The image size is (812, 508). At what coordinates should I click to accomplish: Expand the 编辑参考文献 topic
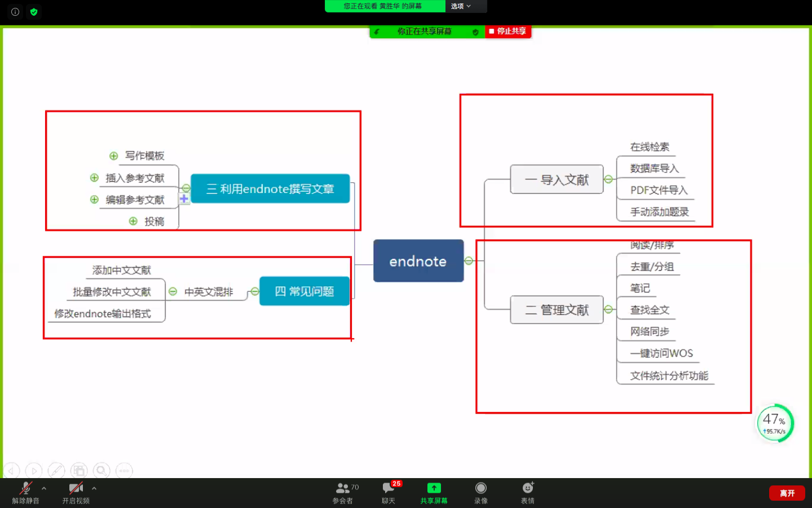point(94,199)
